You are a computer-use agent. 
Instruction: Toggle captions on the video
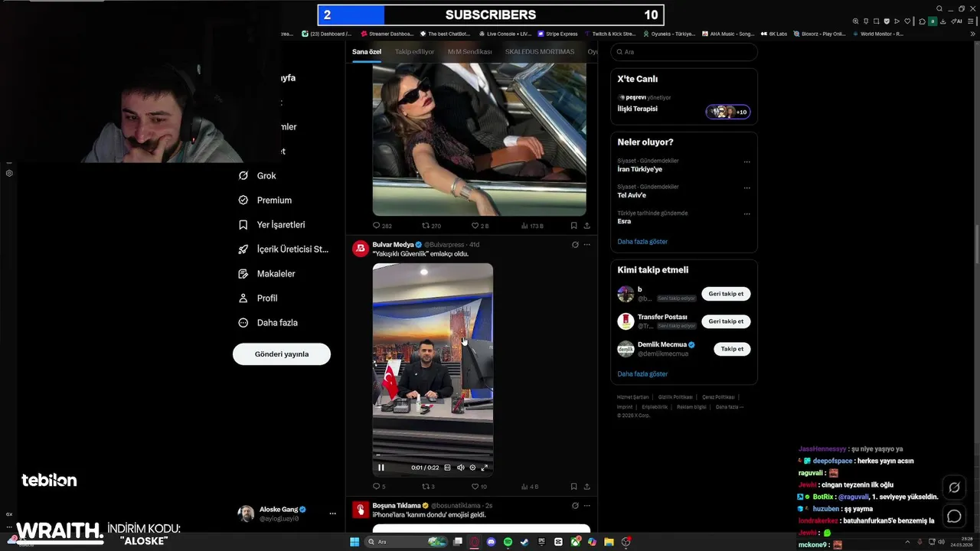(x=448, y=468)
